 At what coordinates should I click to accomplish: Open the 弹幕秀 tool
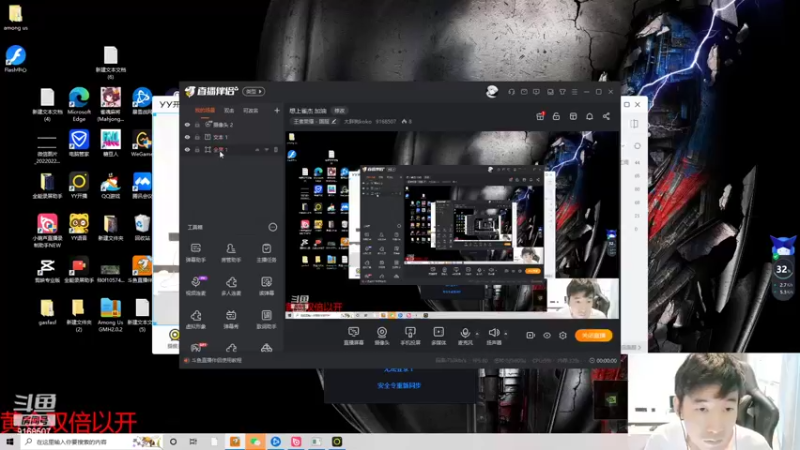point(231,319)
